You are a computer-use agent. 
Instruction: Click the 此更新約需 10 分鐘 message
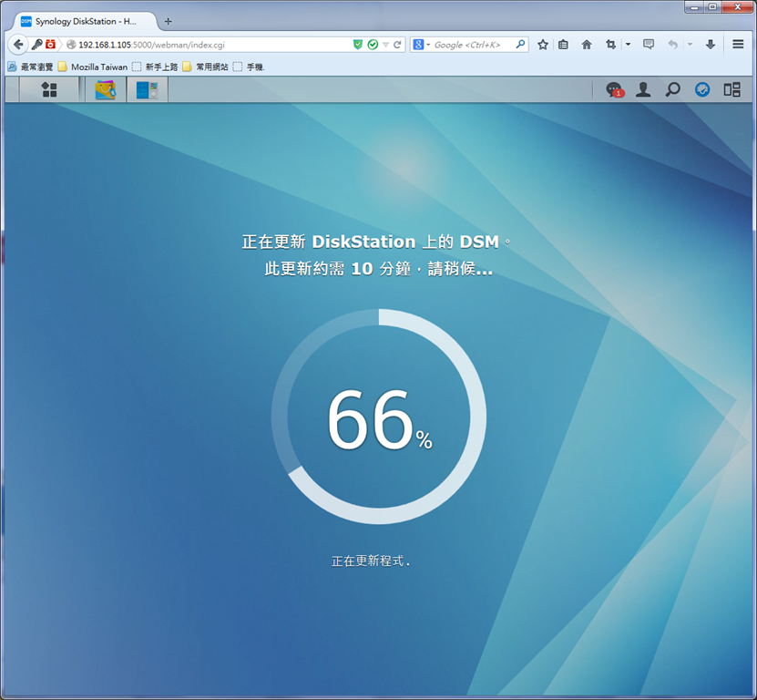click(379, 269)
